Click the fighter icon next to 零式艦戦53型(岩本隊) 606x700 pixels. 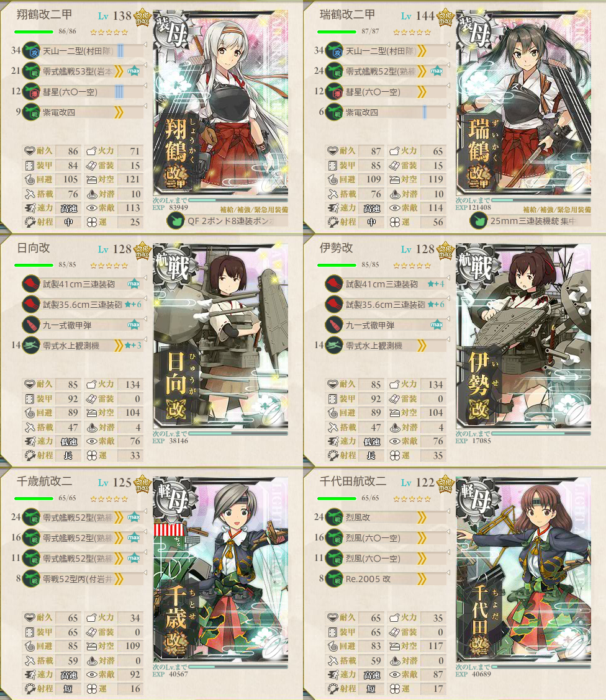pyautogui.click(x=31, y=71)
